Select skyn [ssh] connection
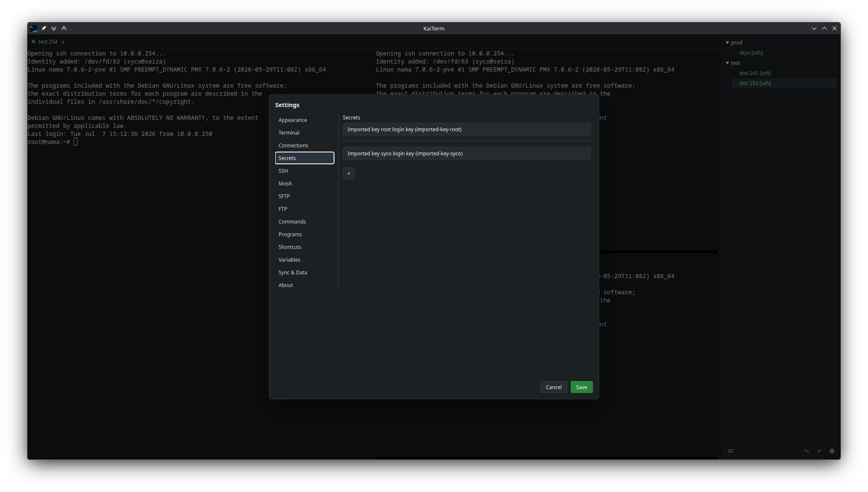Screen dimensions: 868x492 pyautogui.click(x=751, y=53)
